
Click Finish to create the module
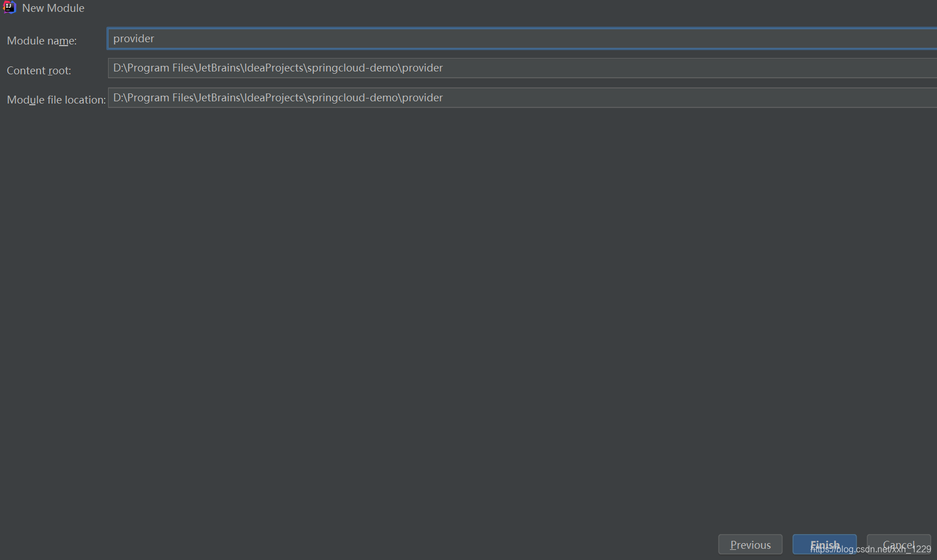click(824, 544)
